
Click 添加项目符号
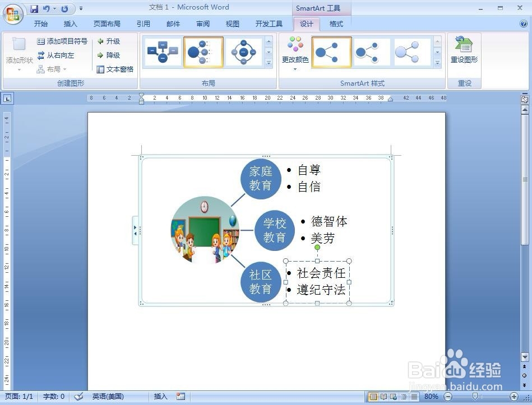pyautogui.click(x=62, y=41)
